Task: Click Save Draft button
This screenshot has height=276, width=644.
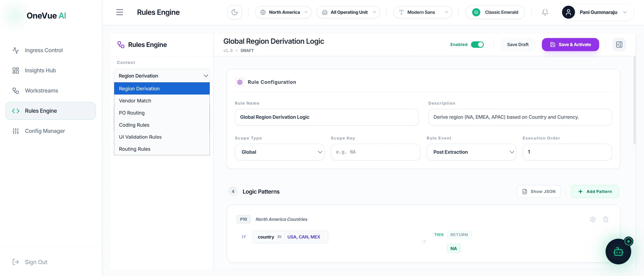Action: pyautogui.click(x=518, y=45)
